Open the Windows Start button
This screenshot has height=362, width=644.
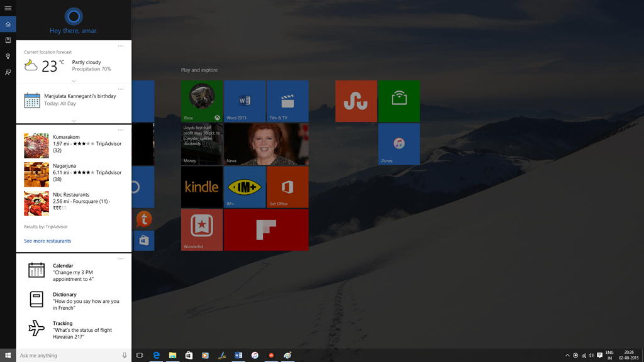point(8,356)
